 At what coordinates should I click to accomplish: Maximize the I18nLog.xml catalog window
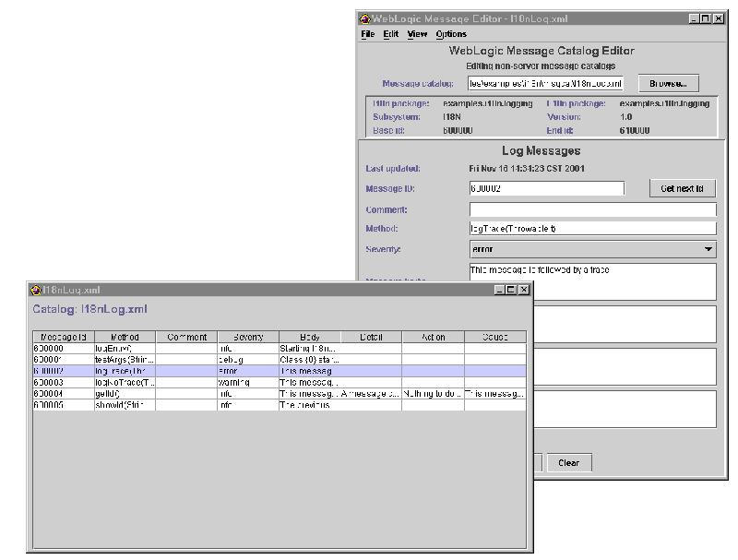(511, 290)
